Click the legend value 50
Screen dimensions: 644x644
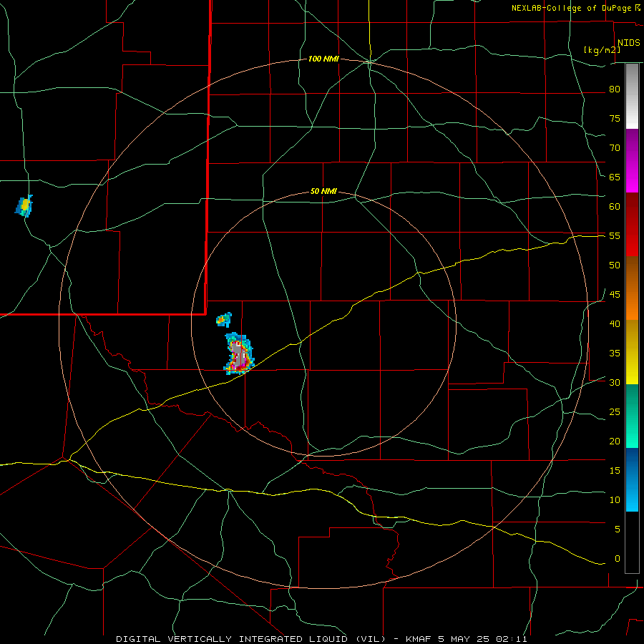click(615, 265)
